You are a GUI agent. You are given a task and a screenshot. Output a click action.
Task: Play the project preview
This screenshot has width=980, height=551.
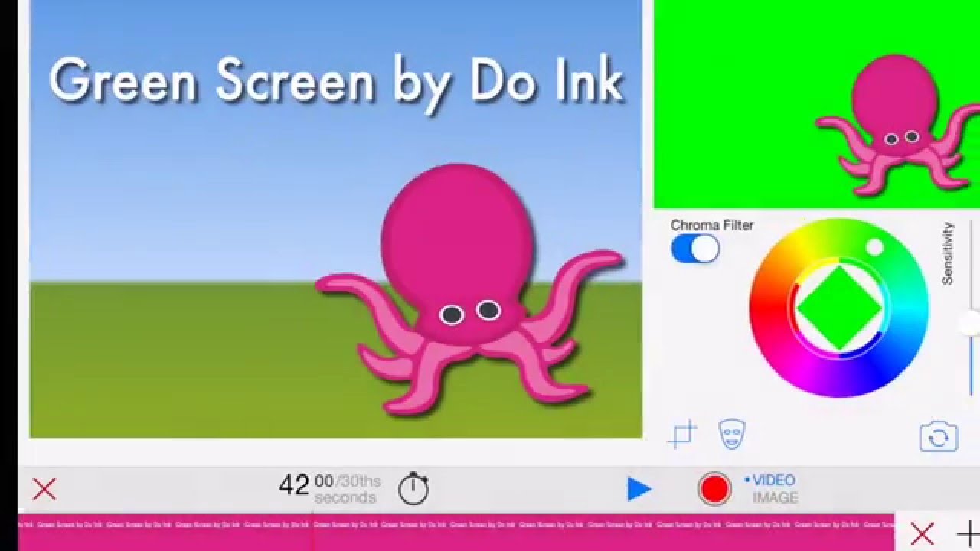pyautogui.click(x=639, y=489)
